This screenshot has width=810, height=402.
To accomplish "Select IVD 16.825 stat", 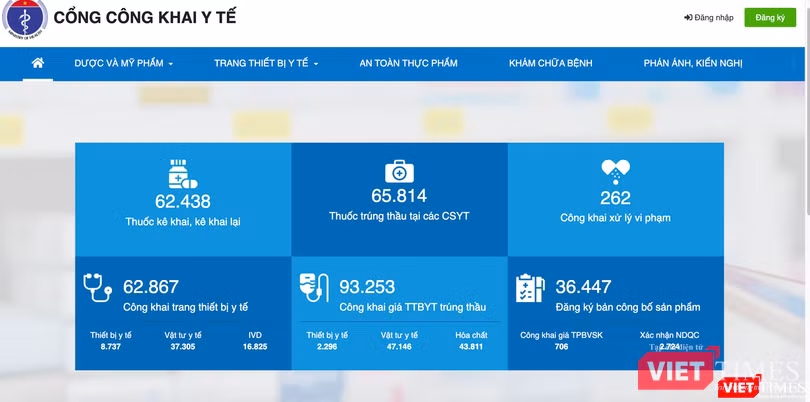I will pos(255,341).
